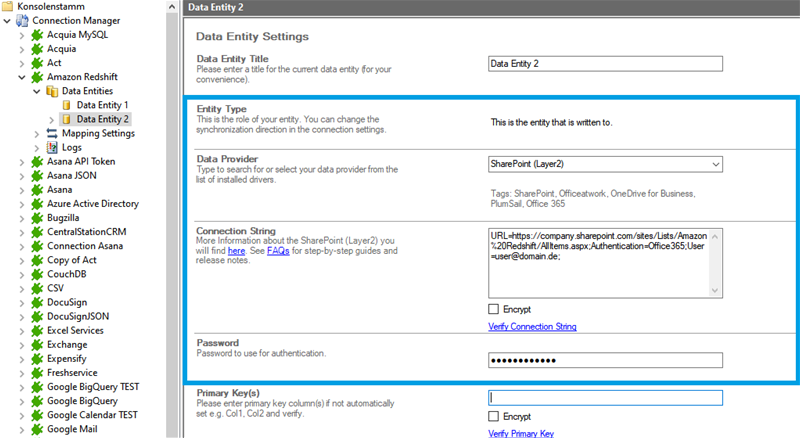Click the Data Entity 1 icon
The image size is (800, 438).
(x=67, y=105)
